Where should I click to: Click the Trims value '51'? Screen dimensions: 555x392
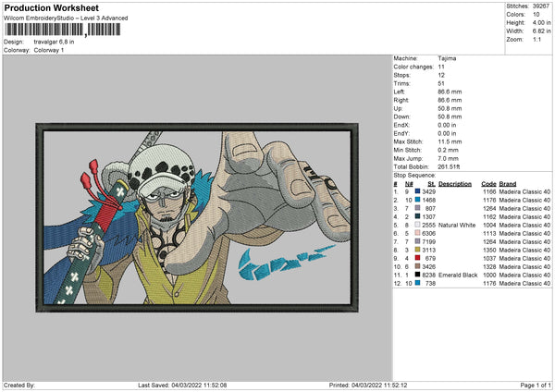pos(441,83)
